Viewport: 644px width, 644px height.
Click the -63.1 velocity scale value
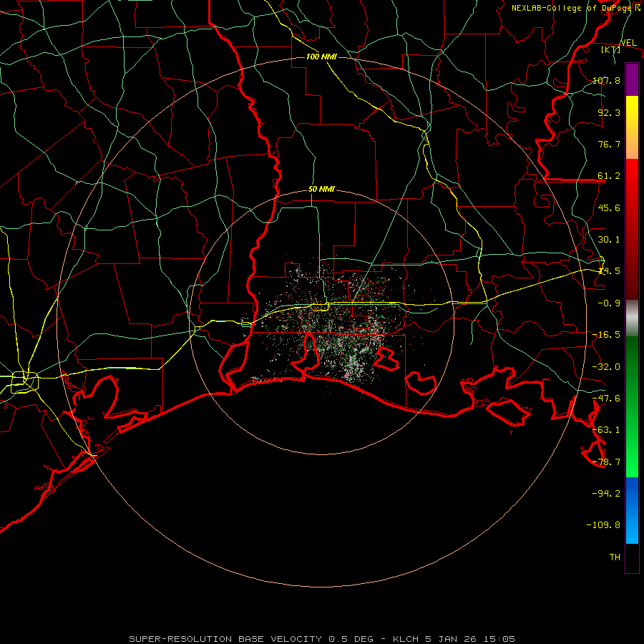click(x=606, y=430)
